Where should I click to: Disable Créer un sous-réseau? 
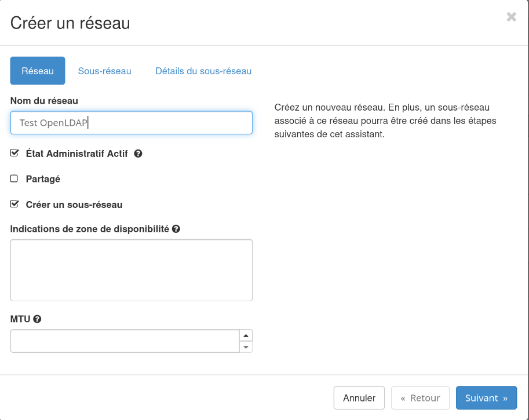pos(14,204)
